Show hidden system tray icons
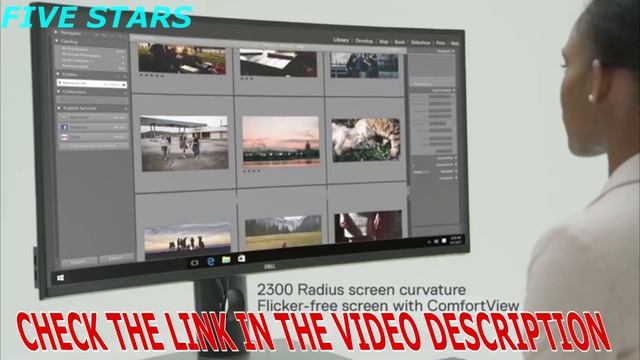Screen dimensions: 640x360 429,242
